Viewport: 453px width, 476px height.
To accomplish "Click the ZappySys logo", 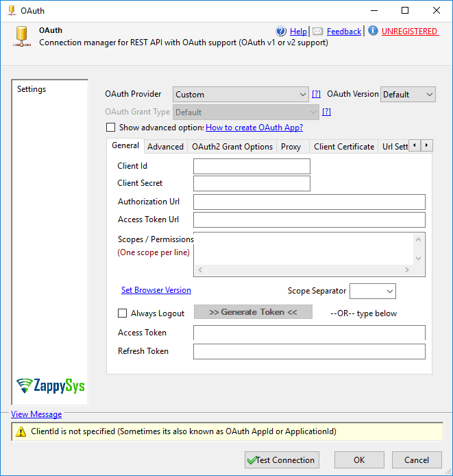I will tap(50, 386).
